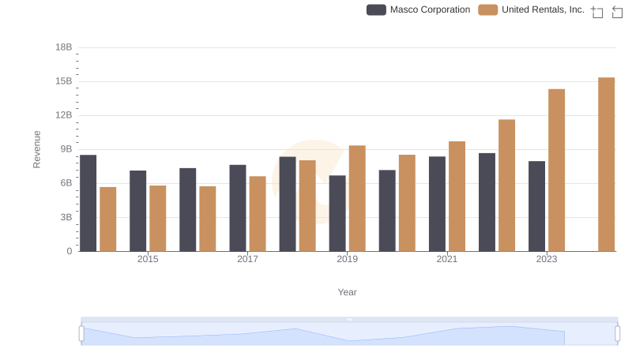Toggle United Rentals, Inc. legend series
The image size is (632, 364).
click(x=531, y=9)
